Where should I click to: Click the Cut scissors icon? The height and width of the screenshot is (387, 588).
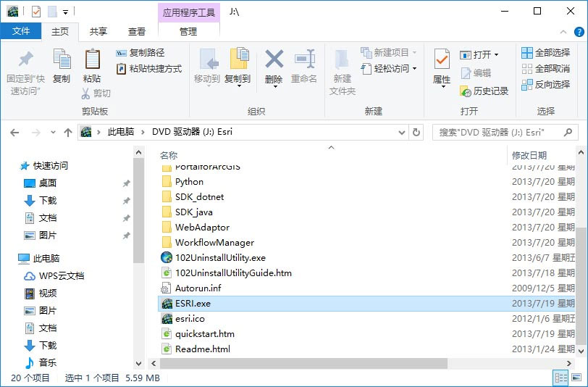[x=86, y=93]
